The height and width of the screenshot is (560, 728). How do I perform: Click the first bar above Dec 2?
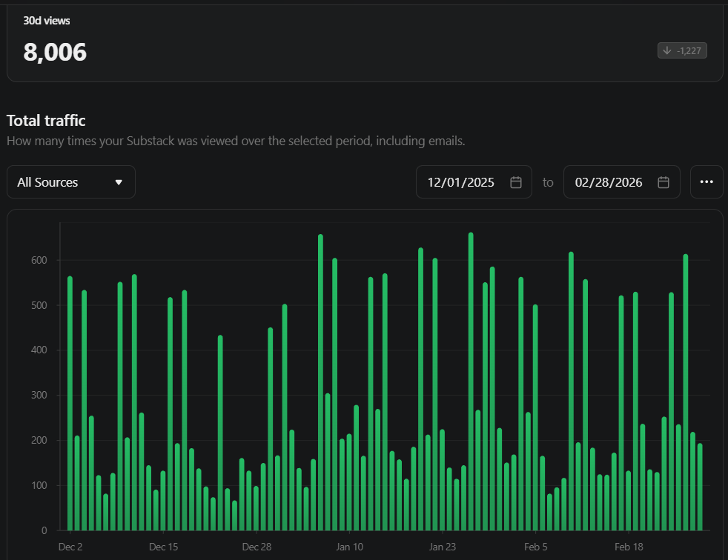[70, 403]
